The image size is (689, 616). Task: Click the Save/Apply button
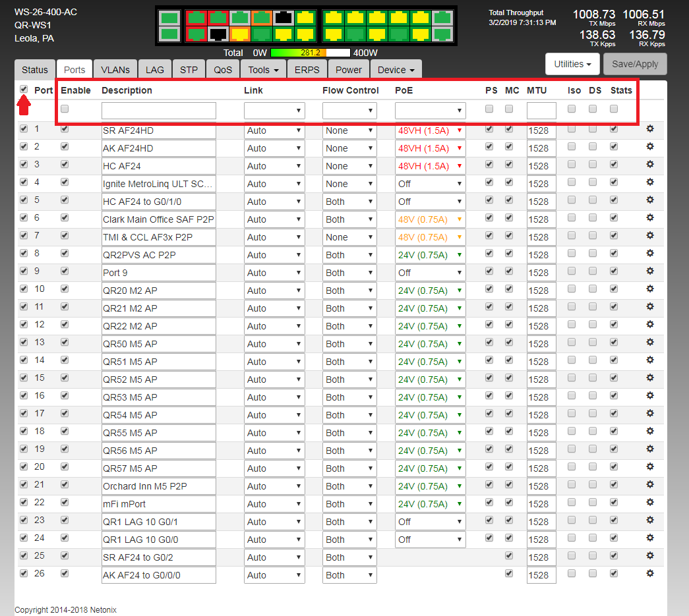click(x=635, y=64)
